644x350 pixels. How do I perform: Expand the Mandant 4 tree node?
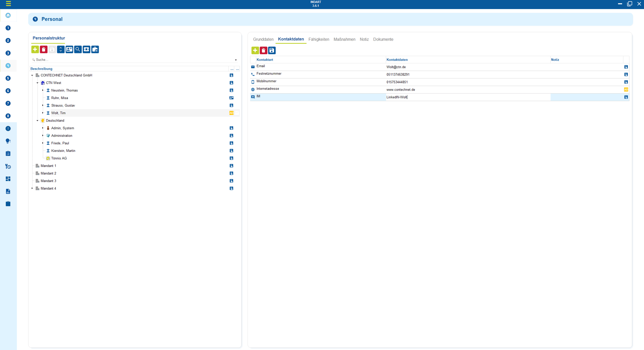pos(32,189)
